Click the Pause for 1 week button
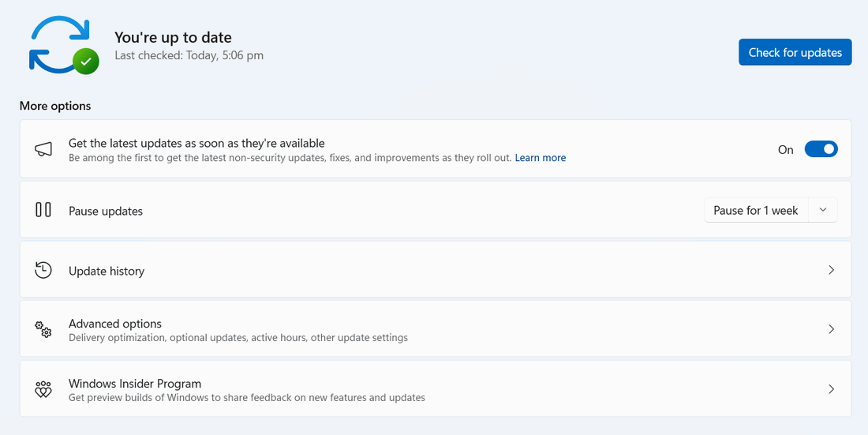The image size is (868, 435). (x=755, y=211)
